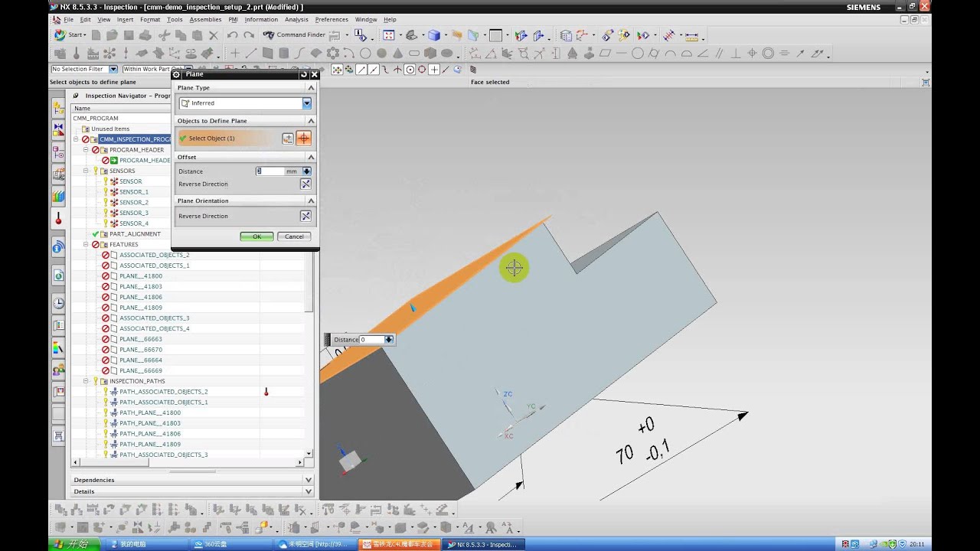Open the Distance dropdown arrow in the Plane dialog
Viewport: 980px width, 551px height.
coord(307,171)
